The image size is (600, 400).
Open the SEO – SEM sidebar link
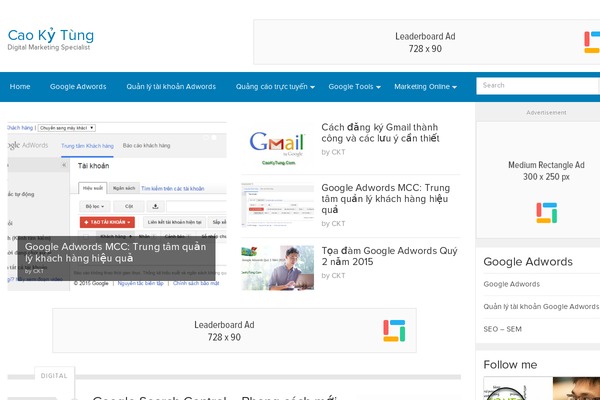pyautogui.click(x=502, y=329)
